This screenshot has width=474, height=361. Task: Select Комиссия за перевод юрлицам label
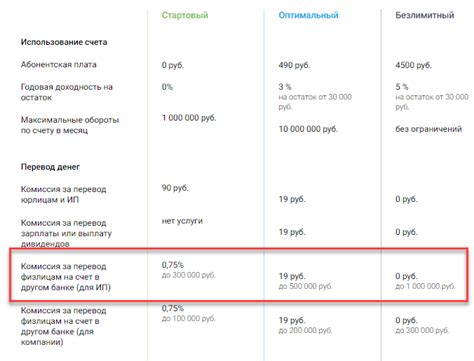coord(63,194)
